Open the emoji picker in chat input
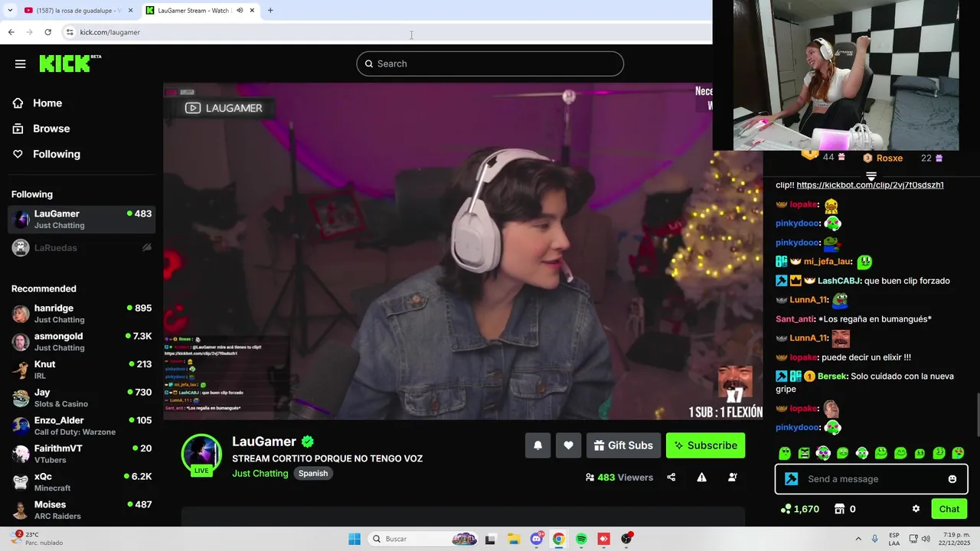Screen dimensions: 980x551 click(x=952, y=479)
